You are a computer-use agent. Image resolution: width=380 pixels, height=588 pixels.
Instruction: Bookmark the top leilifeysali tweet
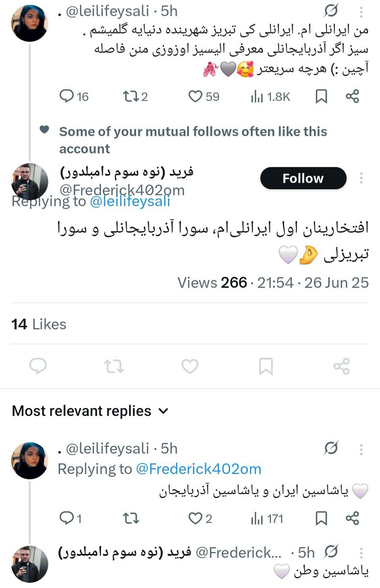coord(321,97)
